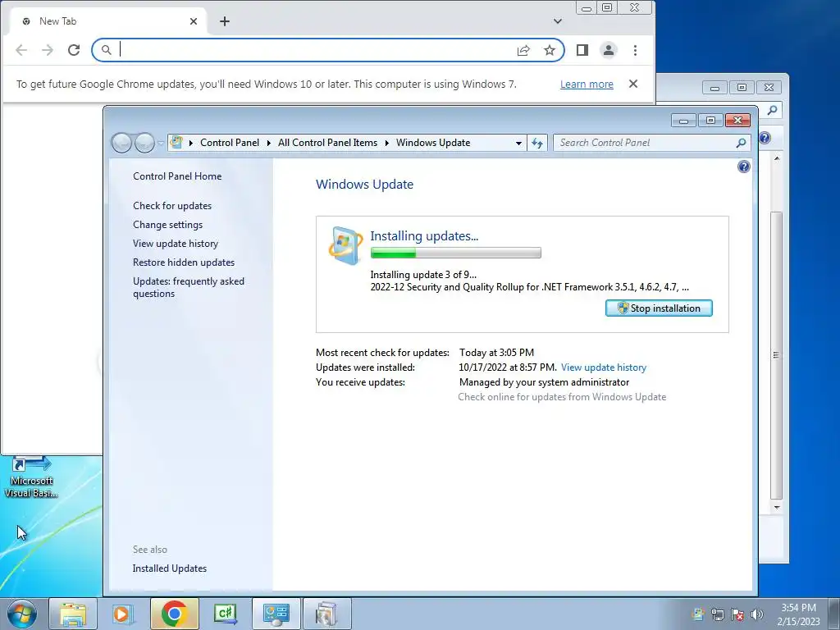Viewport: 840px width, 630px height.
Task: Click network tray icon
Action: 718,614
